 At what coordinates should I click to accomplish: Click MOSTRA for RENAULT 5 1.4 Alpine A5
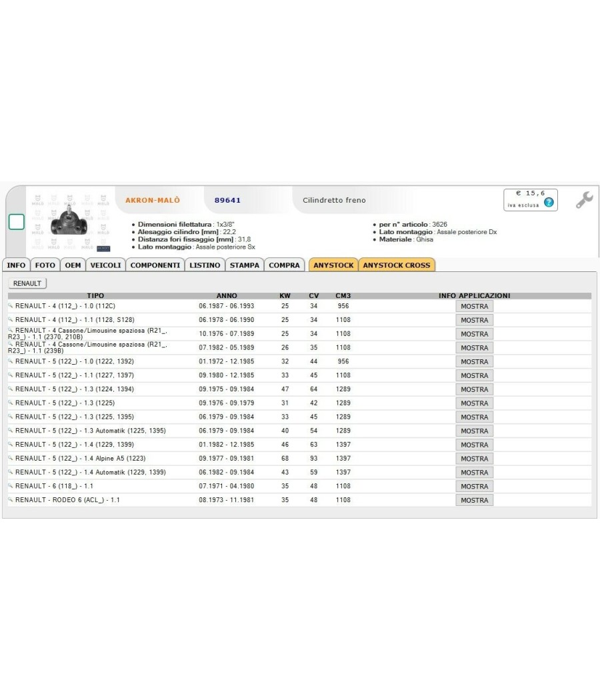[474, 459]
